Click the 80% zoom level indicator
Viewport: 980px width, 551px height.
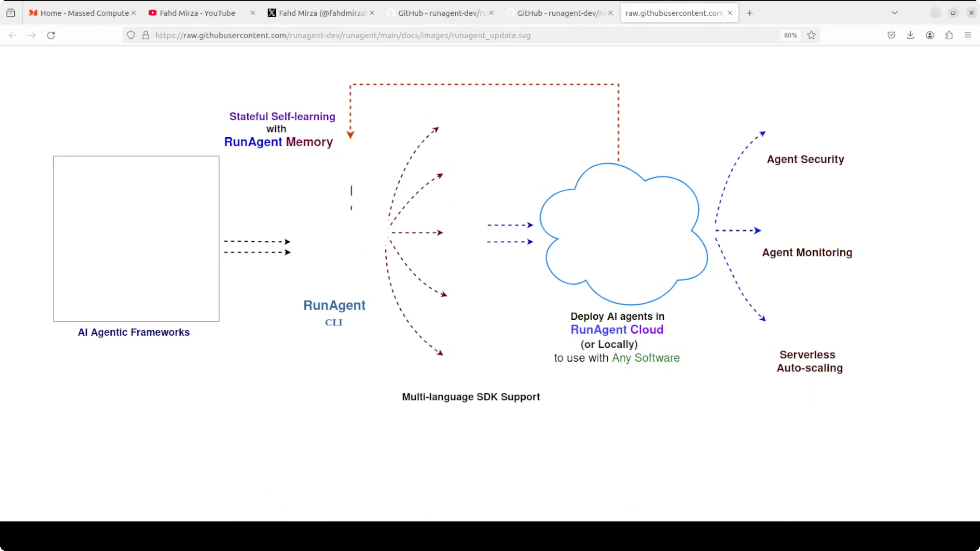pyautogui.click(x=790, y=35)
